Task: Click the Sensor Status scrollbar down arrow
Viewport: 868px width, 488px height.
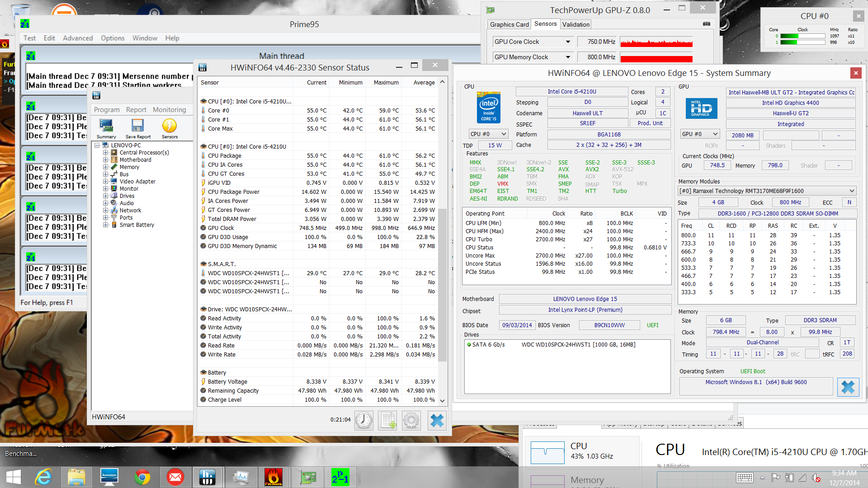Action: [x=442, y=400]
